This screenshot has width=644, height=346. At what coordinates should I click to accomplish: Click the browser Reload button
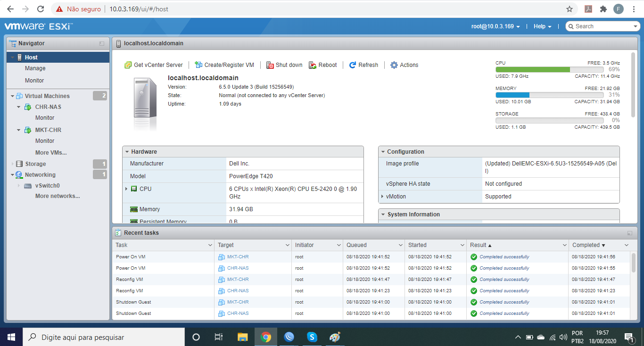pos(41,9)
